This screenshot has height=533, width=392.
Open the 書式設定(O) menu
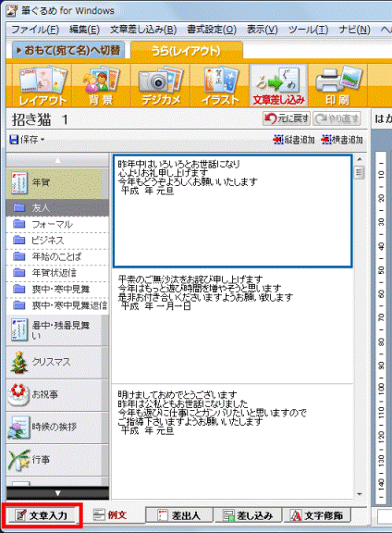pos(212,30)
